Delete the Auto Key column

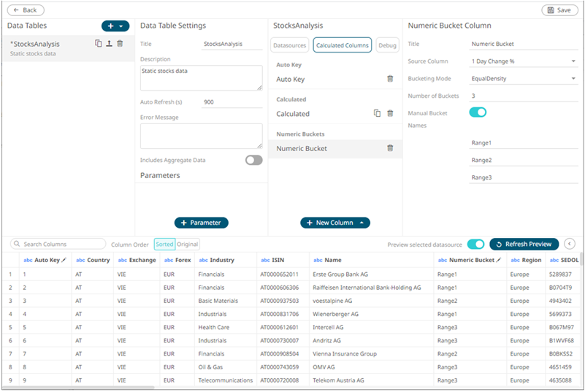[390, 79]
